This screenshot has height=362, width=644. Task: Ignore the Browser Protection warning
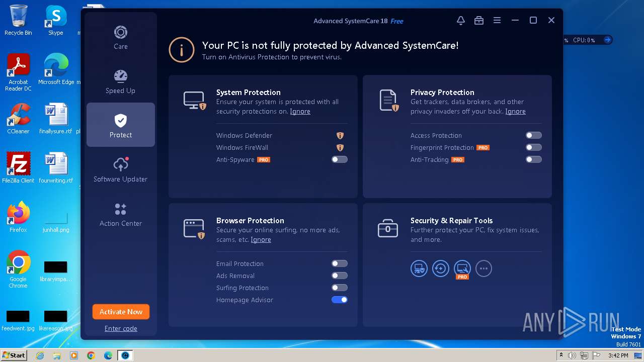tap(261, 240)
